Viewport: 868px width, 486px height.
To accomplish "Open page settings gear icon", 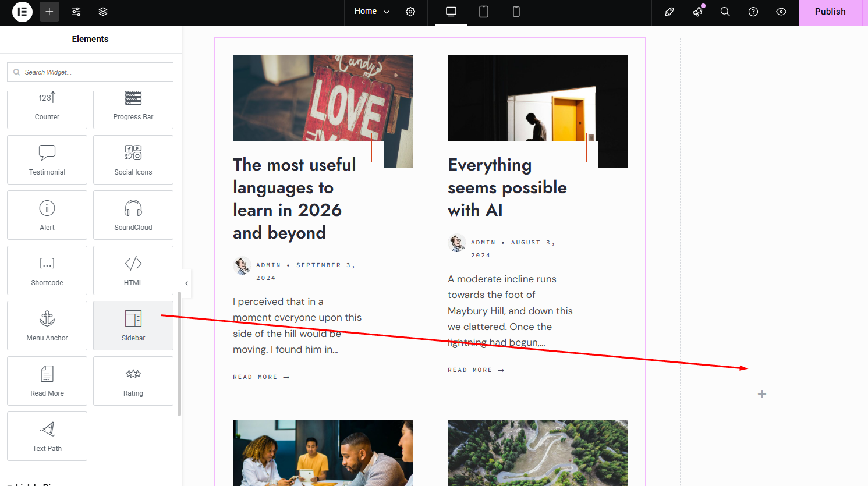I will pyautogui.click(x=410, y=12).
